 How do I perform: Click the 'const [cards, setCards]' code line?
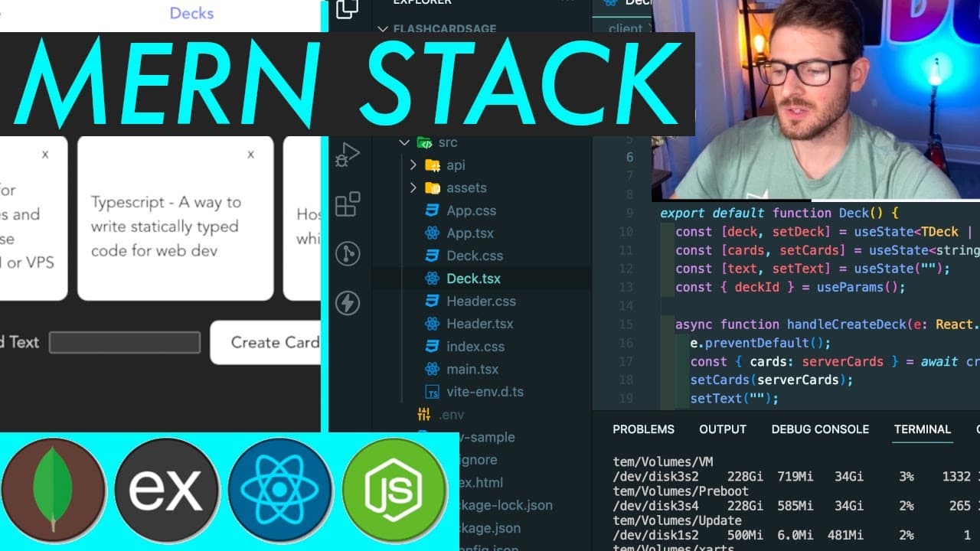coord(827,249)
